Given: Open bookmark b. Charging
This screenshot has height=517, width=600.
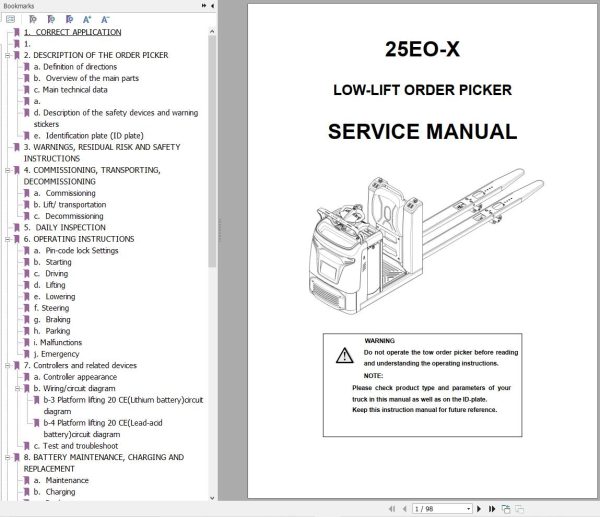Looking at the screenshot, I should point(54,491).
